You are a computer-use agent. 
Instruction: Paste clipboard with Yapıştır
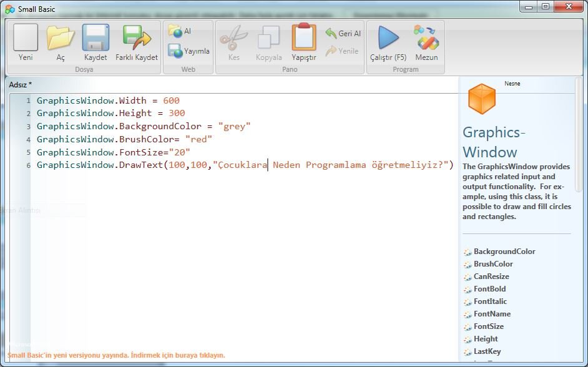pos(304,42)
